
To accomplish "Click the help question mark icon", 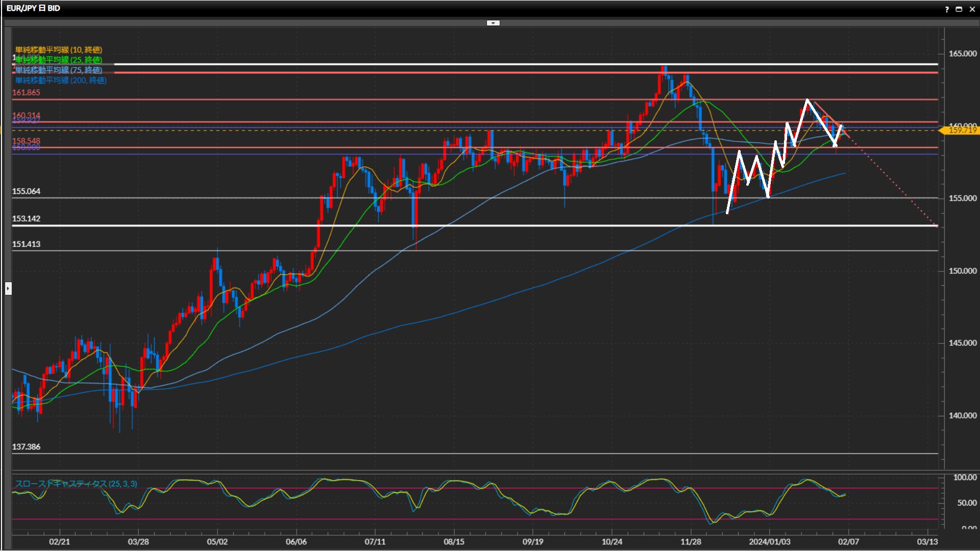I will (947, 9).
